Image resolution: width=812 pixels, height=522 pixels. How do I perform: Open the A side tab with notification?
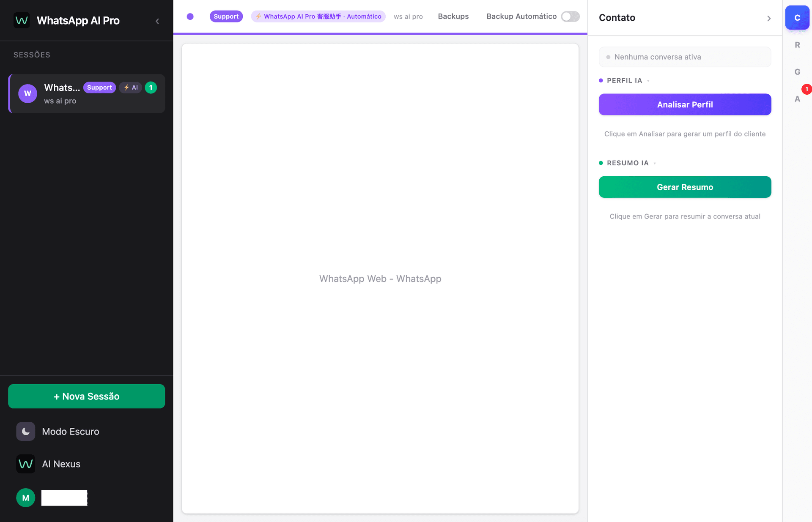coord(797,99)
